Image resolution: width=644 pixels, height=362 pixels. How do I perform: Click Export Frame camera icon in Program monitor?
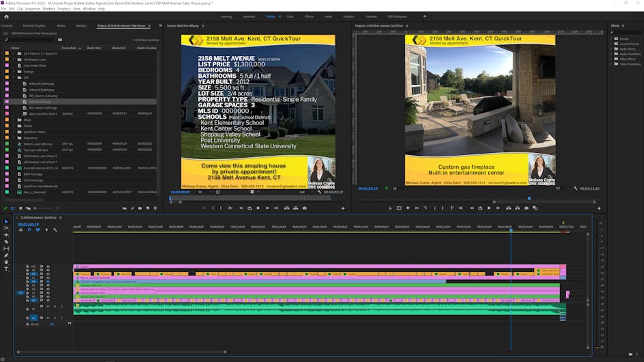[x=526, y=208]
